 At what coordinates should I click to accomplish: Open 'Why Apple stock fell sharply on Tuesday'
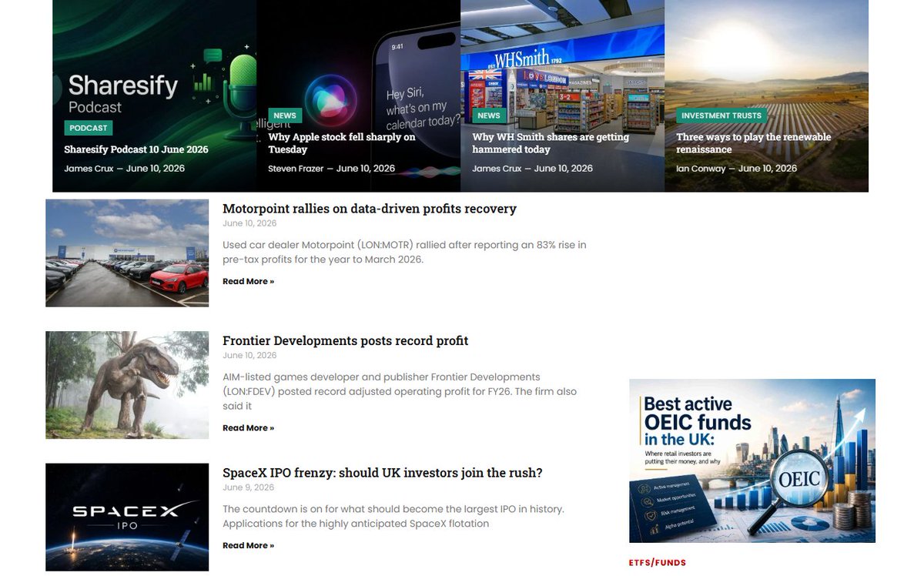342,143
